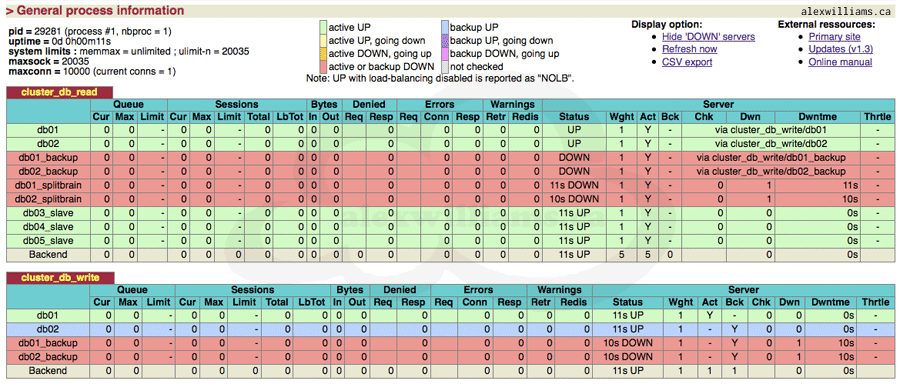Click 'via cluster_db_write/db02_backup' text

pos(771,171)
